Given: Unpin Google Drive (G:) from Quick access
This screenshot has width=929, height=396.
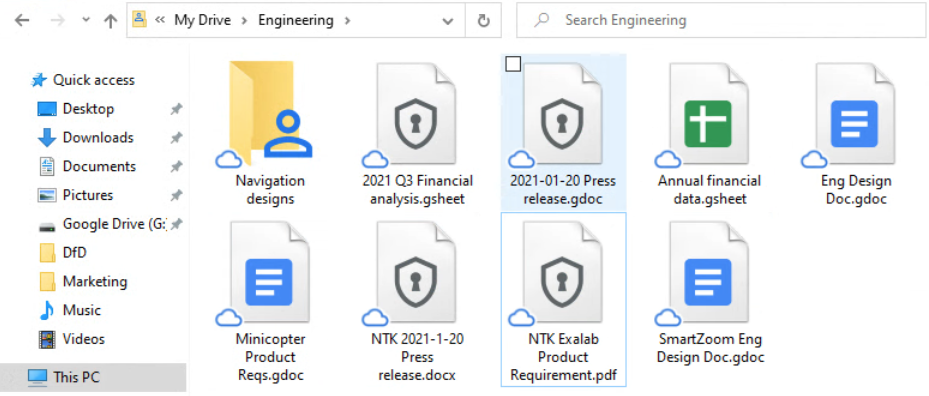Looking at the screenshot, I should (x=176, y=224).
